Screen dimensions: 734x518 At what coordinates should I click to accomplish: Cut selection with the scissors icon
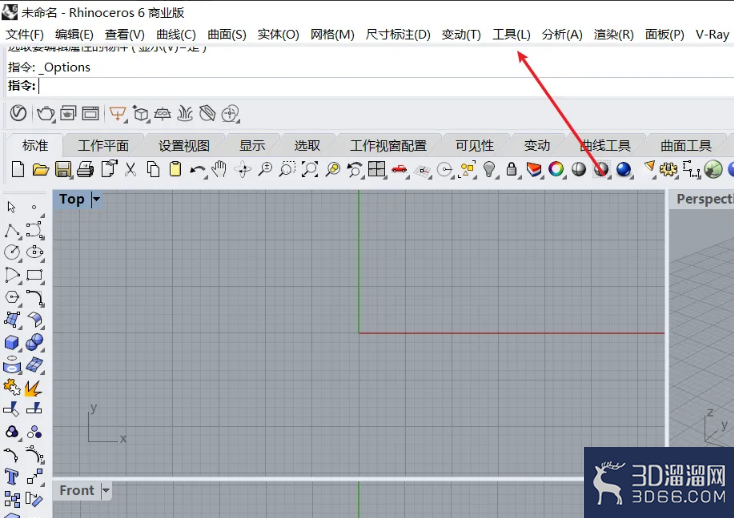131,169
